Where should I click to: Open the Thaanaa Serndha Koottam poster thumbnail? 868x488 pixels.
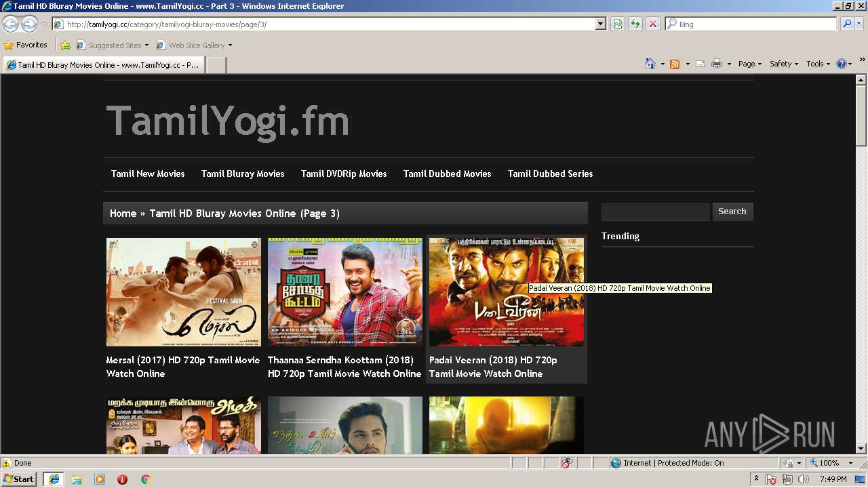tap(345, 292)
